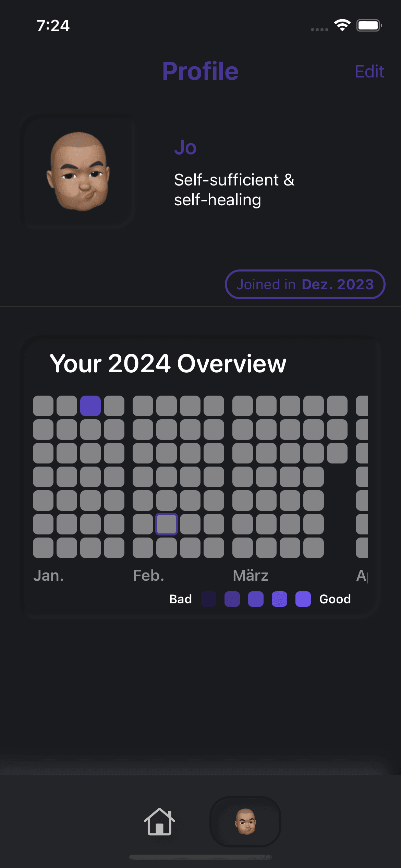The height and width of the screenshot is (868, 401).
Task: Tap the battery status icon
Action: pos(369,25)
